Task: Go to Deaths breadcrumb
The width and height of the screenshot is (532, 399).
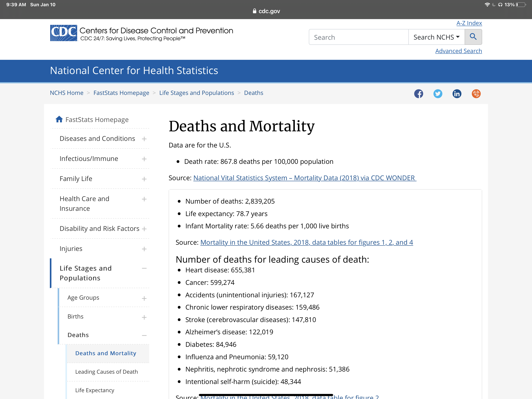Action: (x=254, y=93)
